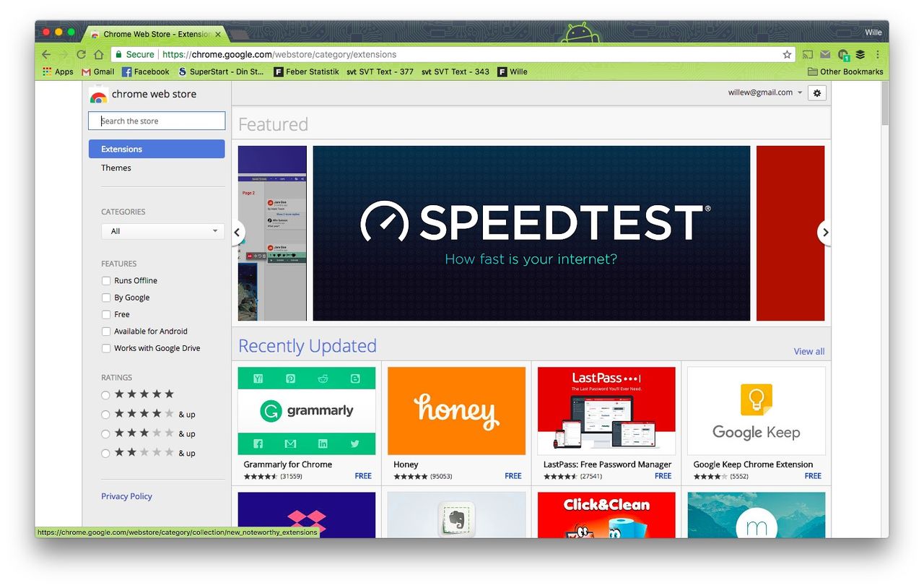
Task: Pick two stars & up rating
Action: point(105,454)
